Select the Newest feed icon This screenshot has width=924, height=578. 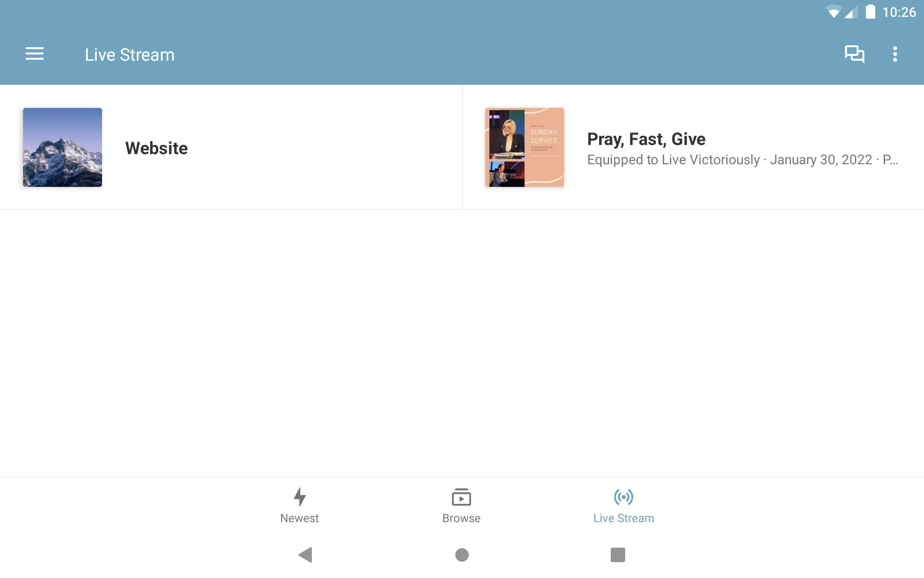point(299,497)
